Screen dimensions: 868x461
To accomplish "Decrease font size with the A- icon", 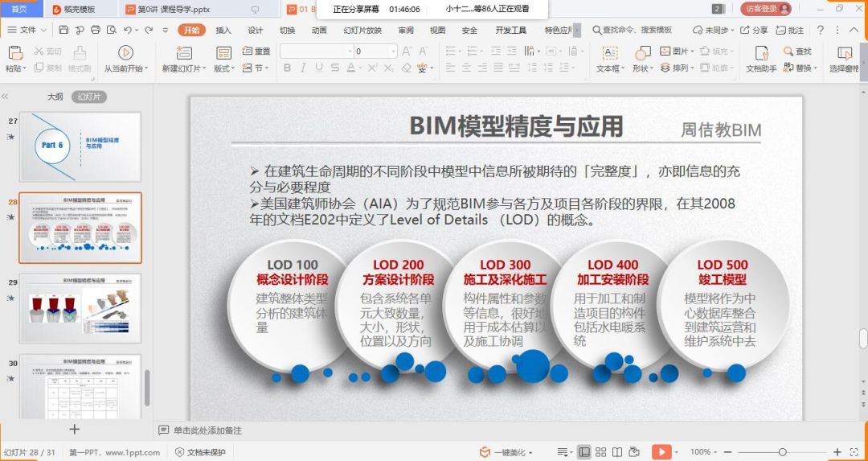I will tap(424, 51).
